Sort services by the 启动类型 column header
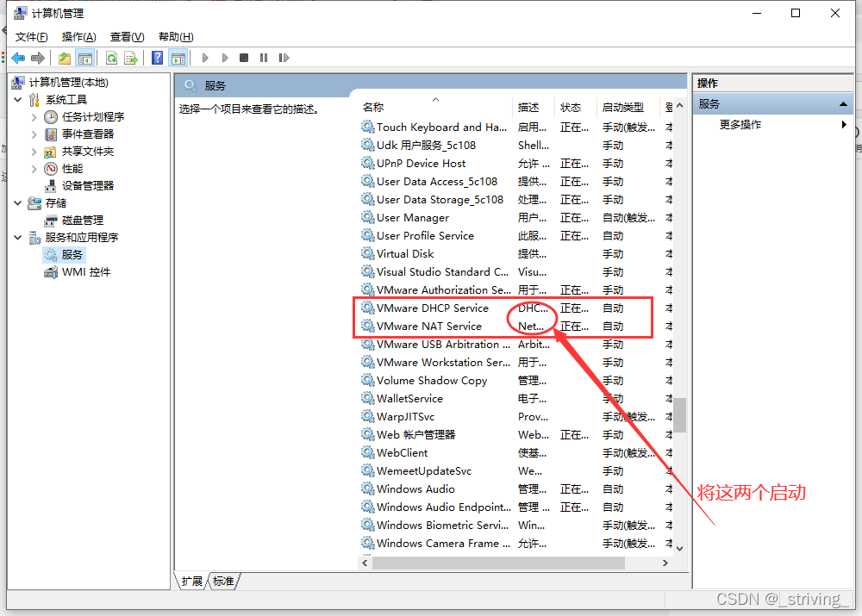 pyautogui.click(x=623, y=107)
